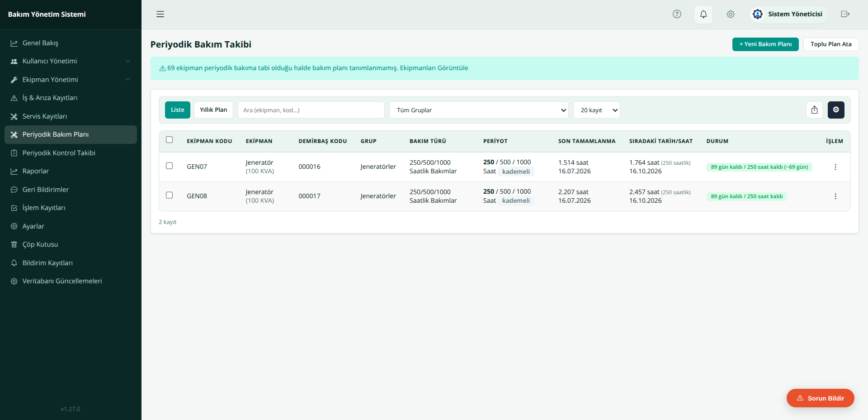Click the v1.27.0 version label
Screen dimensions: 868x420
pyautogui.click(x=71, y=409)
